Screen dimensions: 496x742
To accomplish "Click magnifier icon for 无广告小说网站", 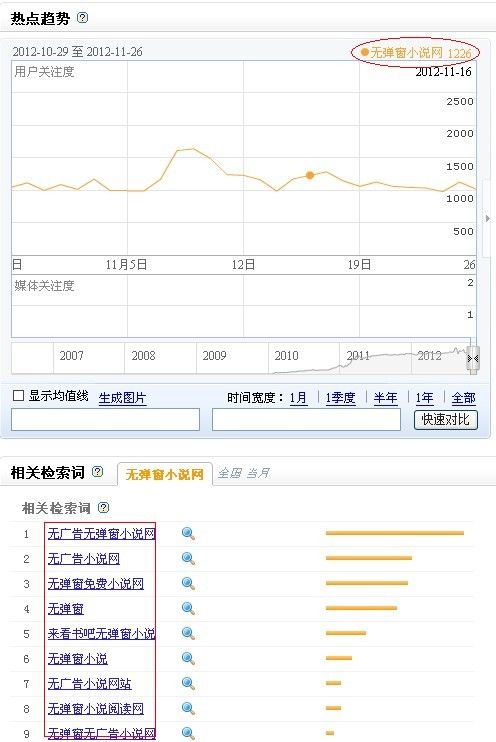I will click(188, 684).
